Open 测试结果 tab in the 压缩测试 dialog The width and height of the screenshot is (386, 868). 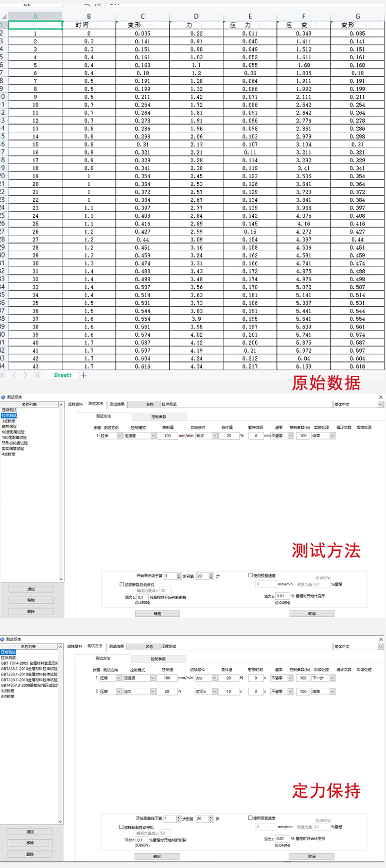point(116,646)
